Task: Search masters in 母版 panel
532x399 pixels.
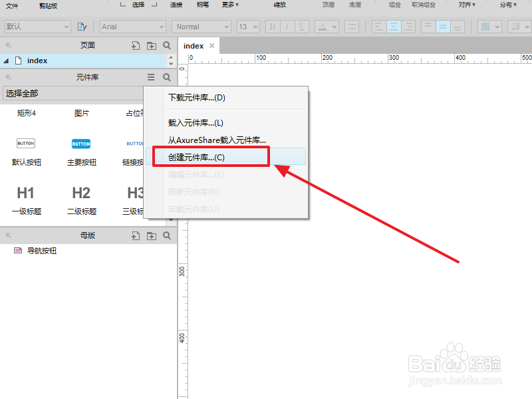Action: click(x=167, y=235)
